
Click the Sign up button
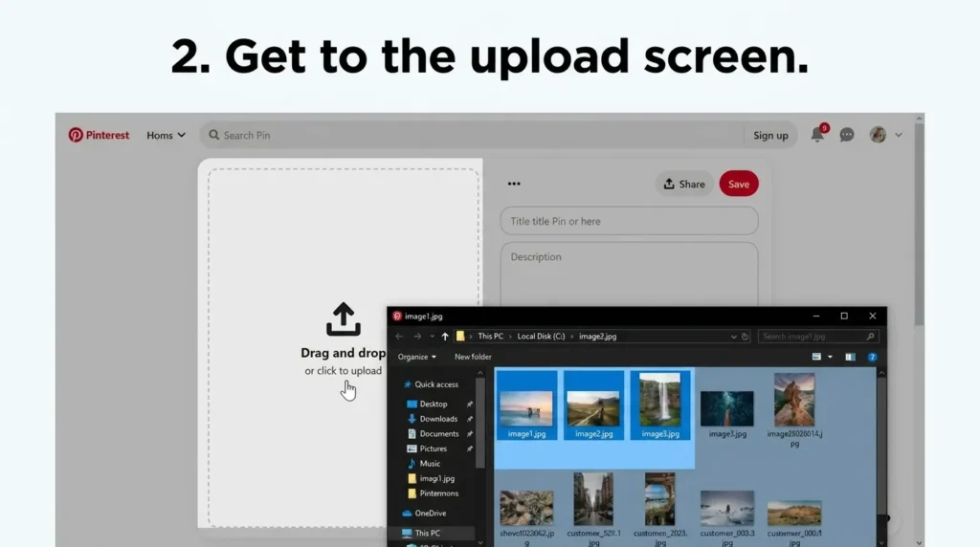770,135
